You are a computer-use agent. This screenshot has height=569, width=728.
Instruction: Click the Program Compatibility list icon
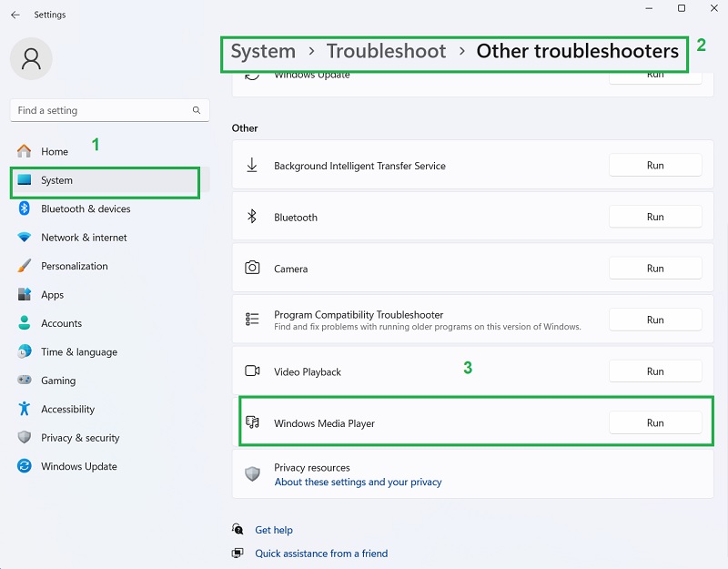tap(252, 320)
